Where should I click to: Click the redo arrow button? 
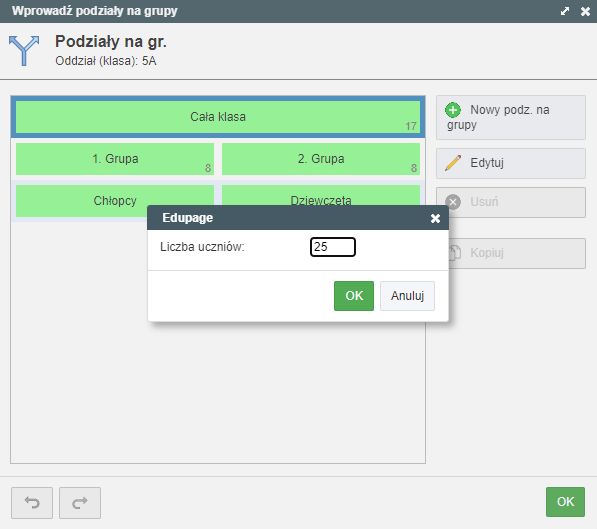pos(80,503)
